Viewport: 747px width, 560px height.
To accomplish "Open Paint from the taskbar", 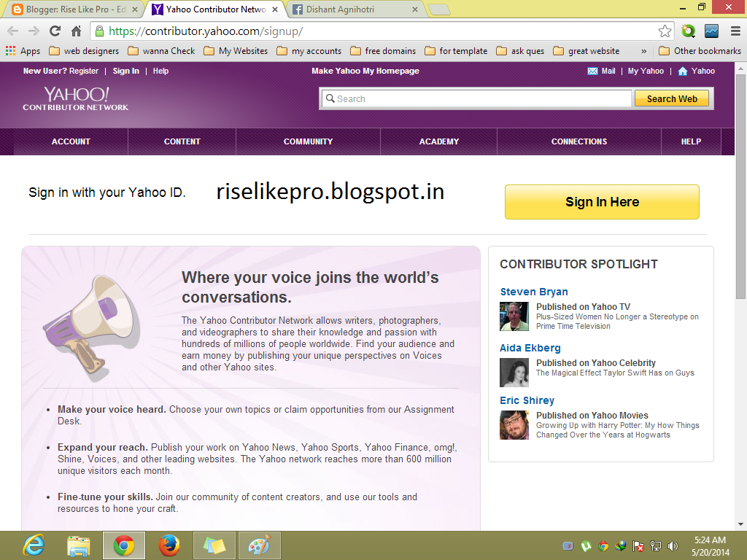I will click(x=259, y=545).
